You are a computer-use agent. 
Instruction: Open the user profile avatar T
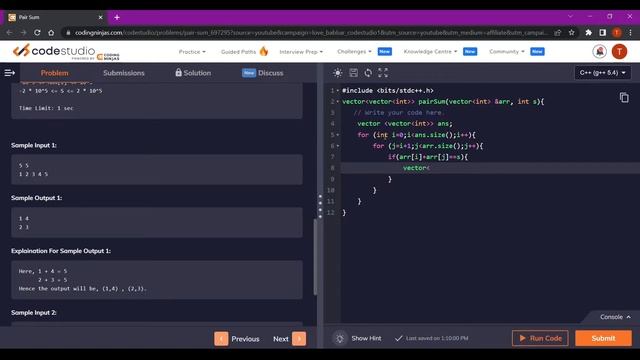coord(619,51)
